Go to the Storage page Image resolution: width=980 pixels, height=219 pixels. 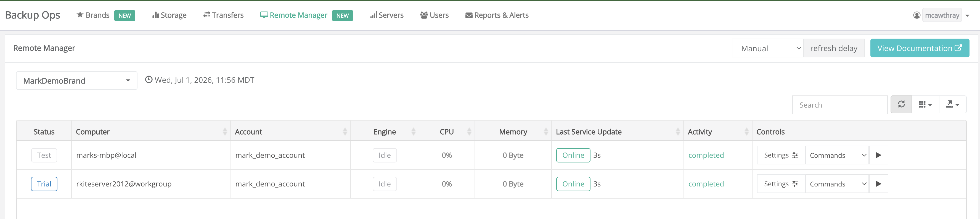pyautogui.click(x=169, y=15)
